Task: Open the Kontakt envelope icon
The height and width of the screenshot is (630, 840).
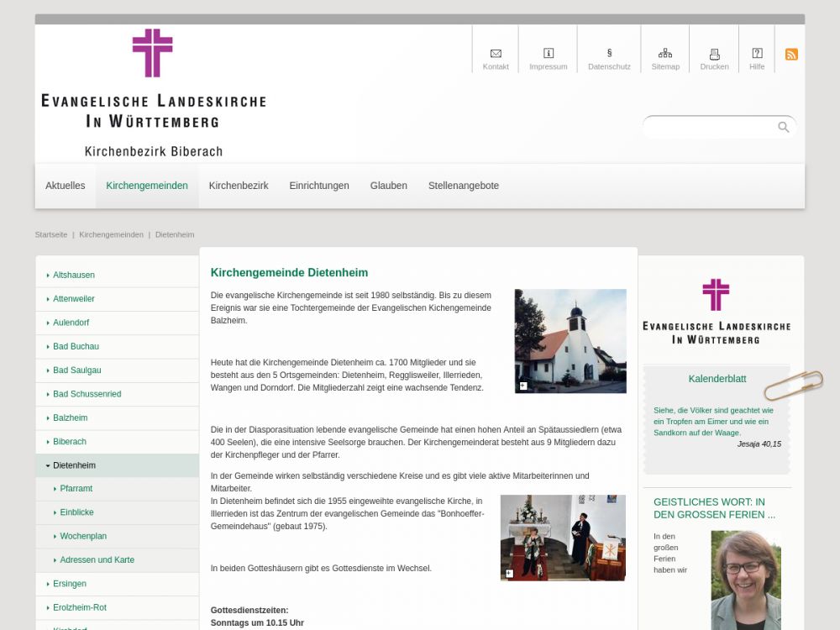Action: point(496,54)
